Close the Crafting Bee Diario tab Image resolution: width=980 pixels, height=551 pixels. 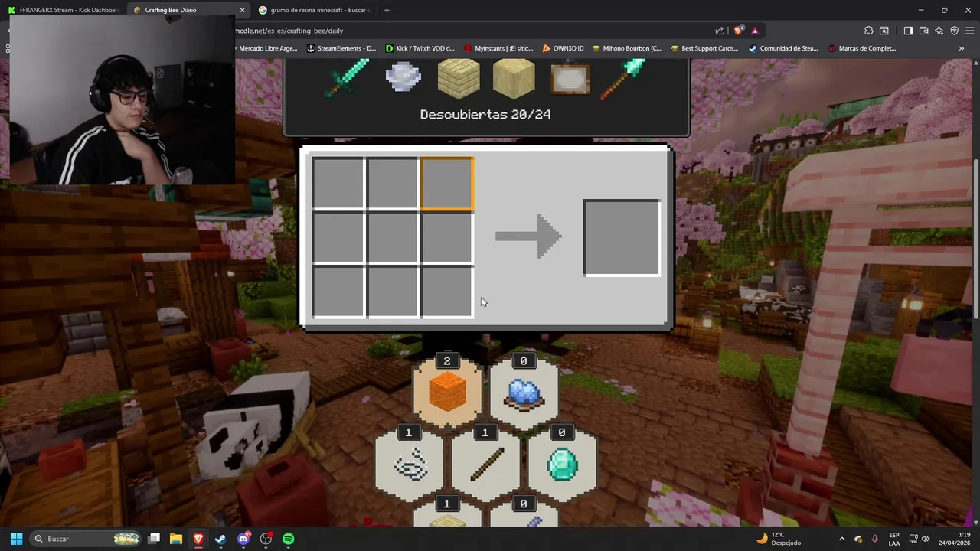[242, 10]
